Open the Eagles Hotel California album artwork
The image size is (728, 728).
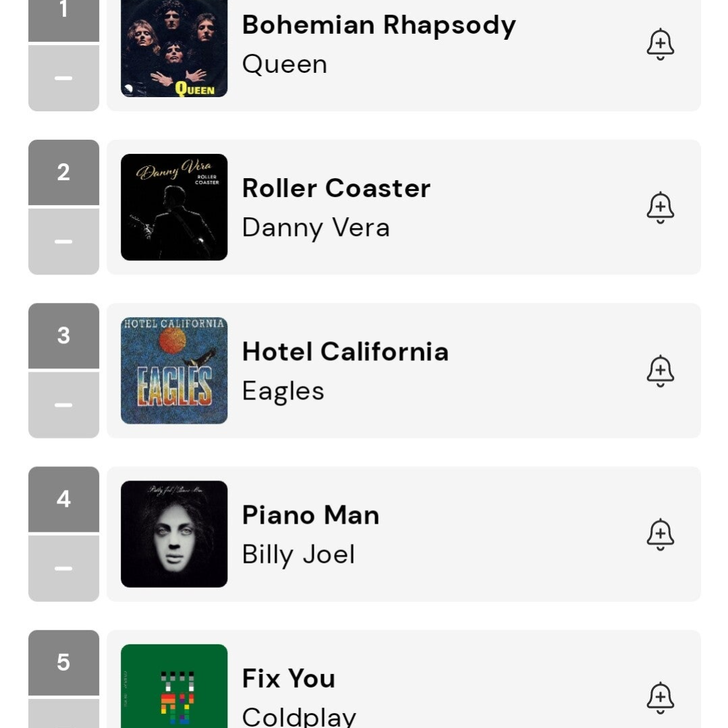pos(174,370)
